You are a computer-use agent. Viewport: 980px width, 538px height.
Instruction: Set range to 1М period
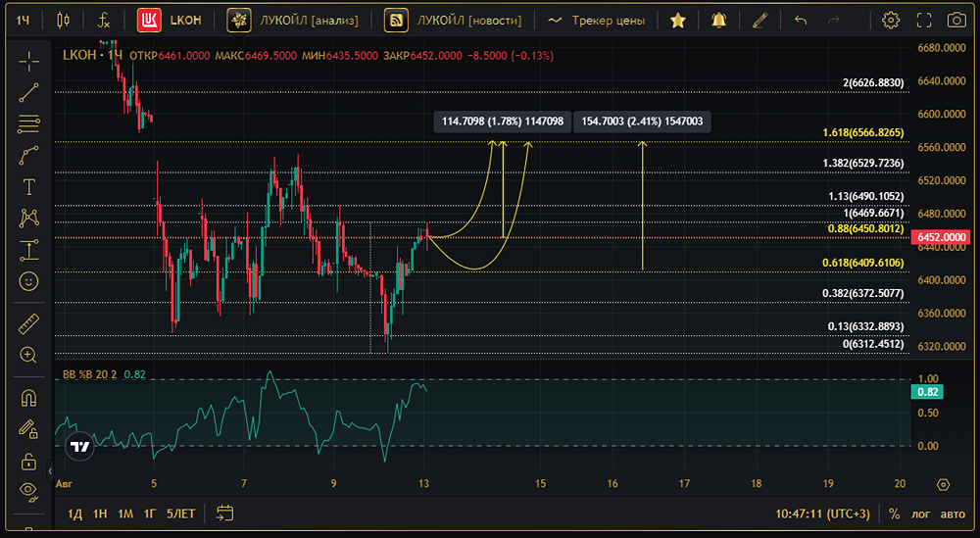coord(125,514)
